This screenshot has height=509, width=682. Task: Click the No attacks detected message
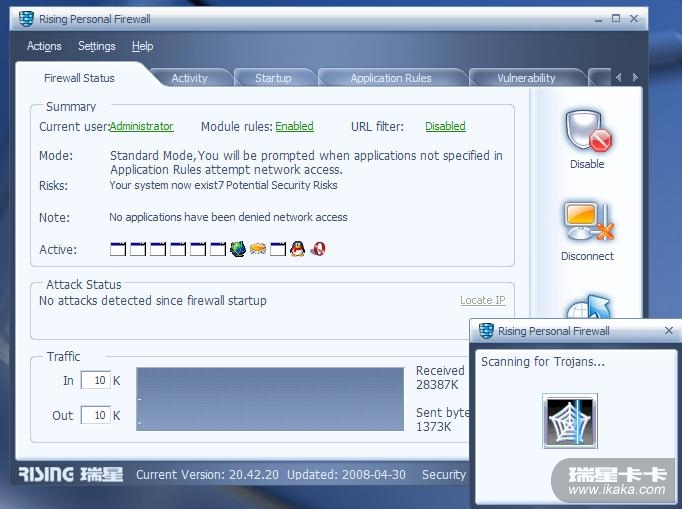click(153, 301)
